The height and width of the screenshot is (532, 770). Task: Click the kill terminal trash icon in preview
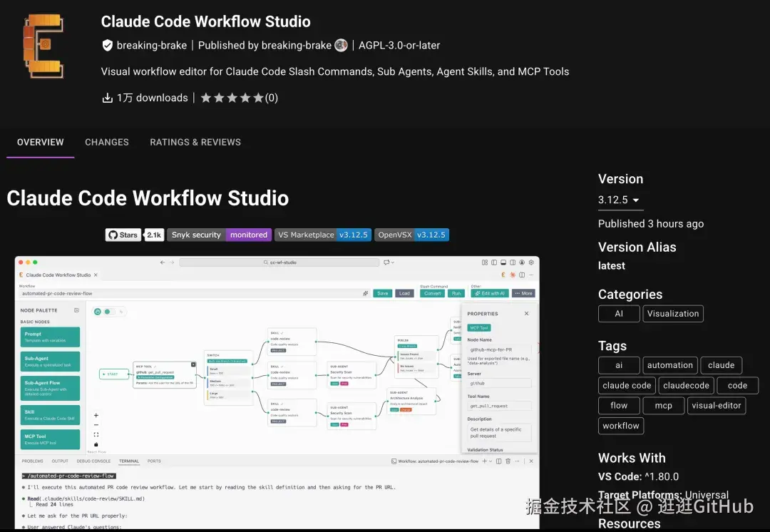508,461
